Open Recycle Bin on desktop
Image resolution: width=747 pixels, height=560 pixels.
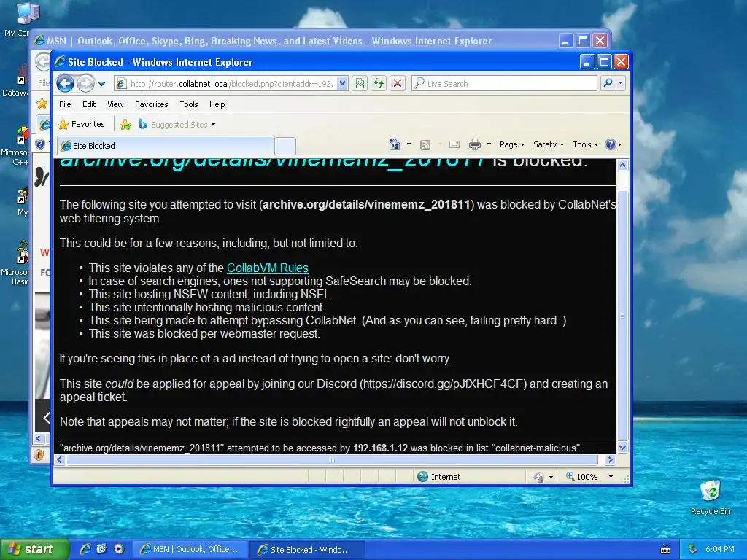[x=711, y=497]
